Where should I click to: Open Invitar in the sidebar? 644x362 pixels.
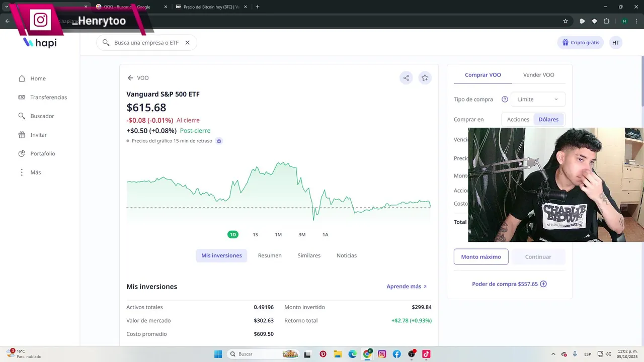point(33,135)
